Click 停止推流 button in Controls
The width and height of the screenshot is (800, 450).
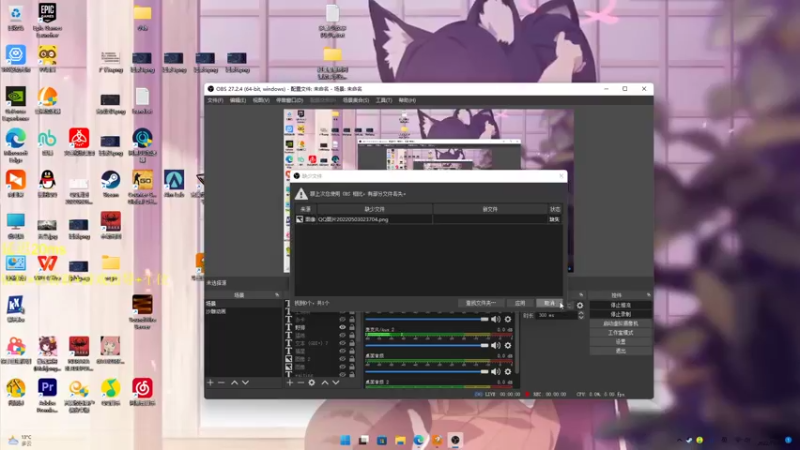point(620,305)
